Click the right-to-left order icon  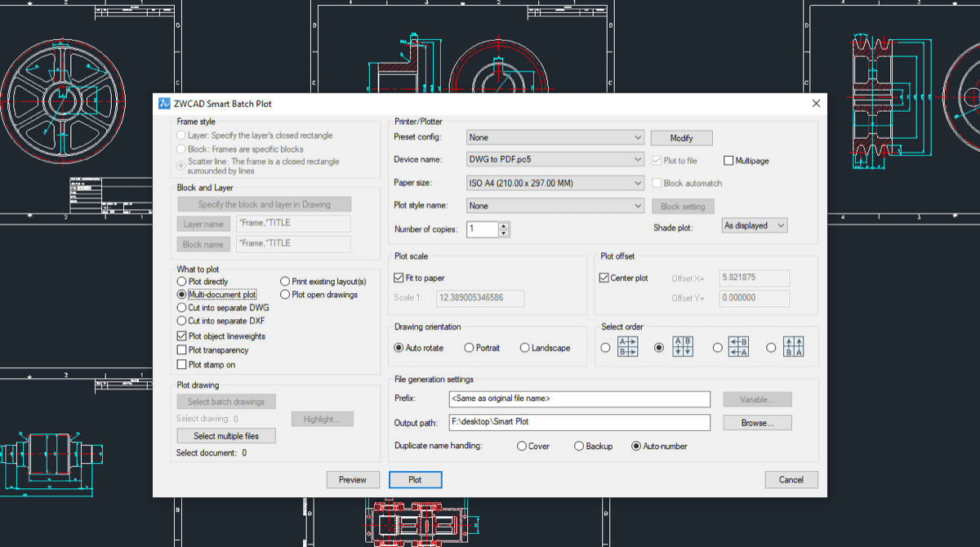[x=738, y=347]
